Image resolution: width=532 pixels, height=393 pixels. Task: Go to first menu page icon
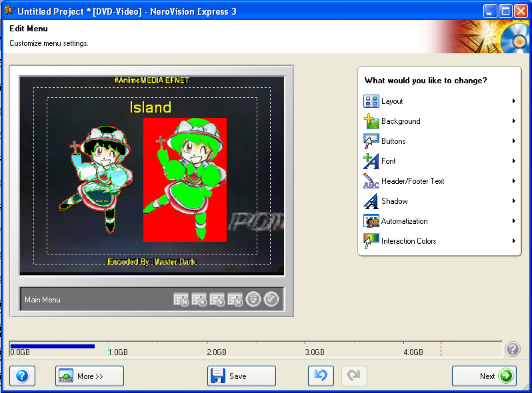(x=181, y=299)
